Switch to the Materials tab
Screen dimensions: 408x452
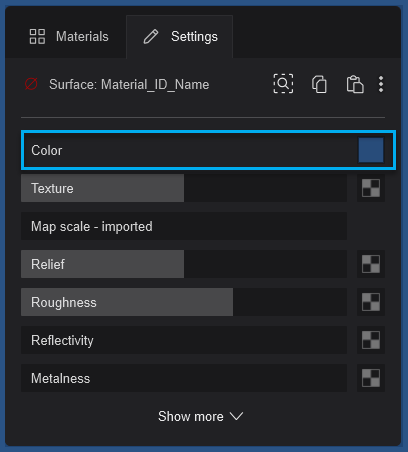[x=69, y=36]
